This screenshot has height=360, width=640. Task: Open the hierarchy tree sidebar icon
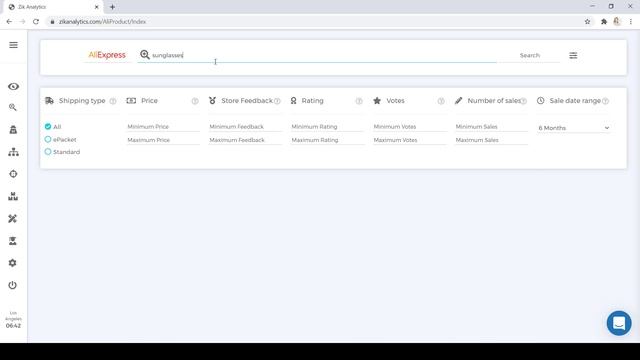pyautogui.click(x=13, y=152)
